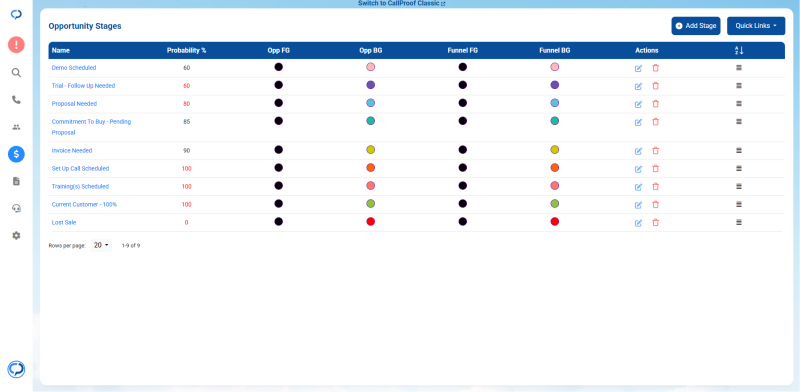
Task: Open the Set Up Call Scheduled link
Action: click(x=81, y=168)
